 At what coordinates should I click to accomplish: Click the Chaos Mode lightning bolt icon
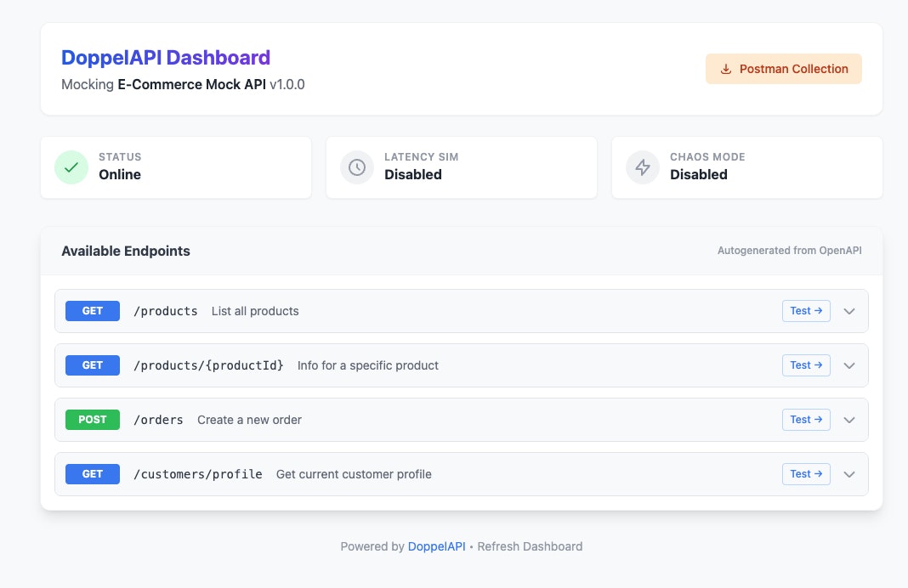(x=643, y=167)
